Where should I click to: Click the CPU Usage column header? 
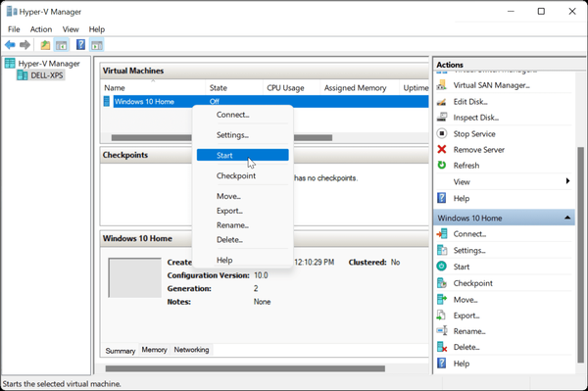291,88
